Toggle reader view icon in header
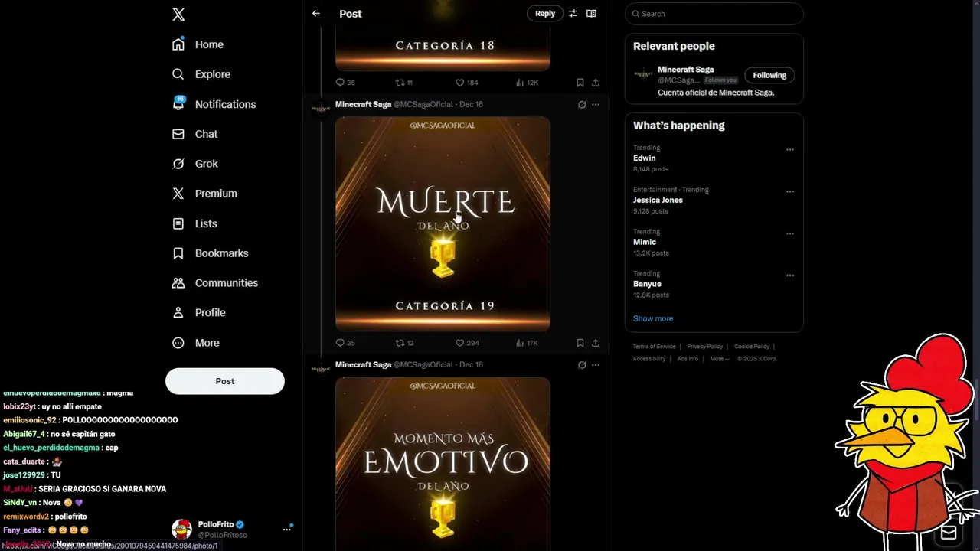The image size is (980, 551). tap(591, 14)
